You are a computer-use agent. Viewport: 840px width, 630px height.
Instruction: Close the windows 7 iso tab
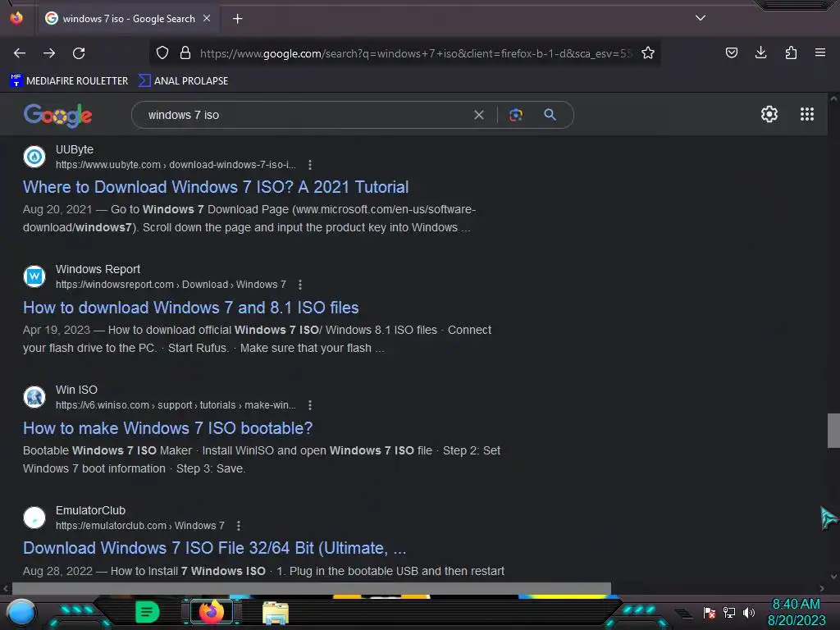click(207, 18)
